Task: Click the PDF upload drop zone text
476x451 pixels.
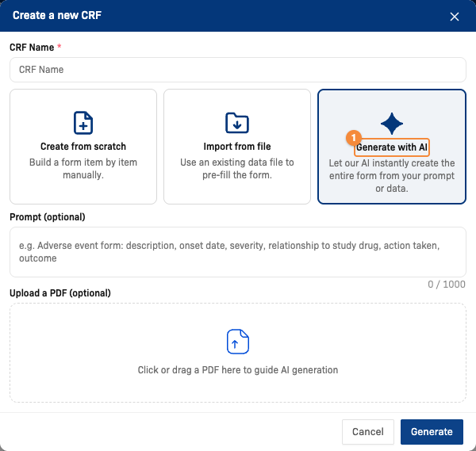Action: (238, 370)
